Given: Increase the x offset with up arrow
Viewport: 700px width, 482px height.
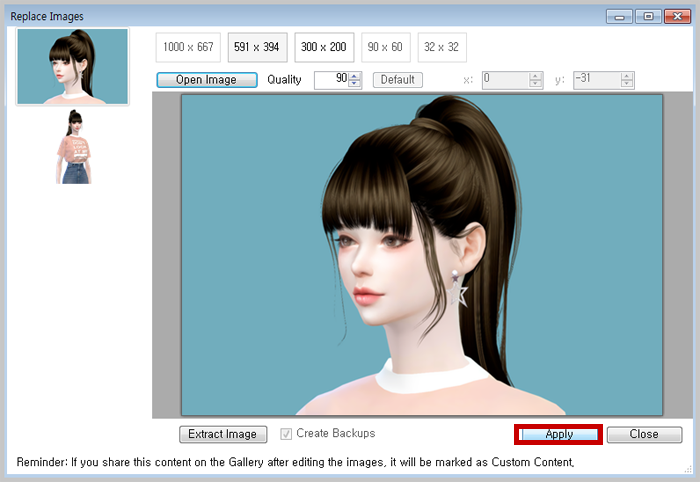Looking at the screenshot, I should [x=535, y=76].
